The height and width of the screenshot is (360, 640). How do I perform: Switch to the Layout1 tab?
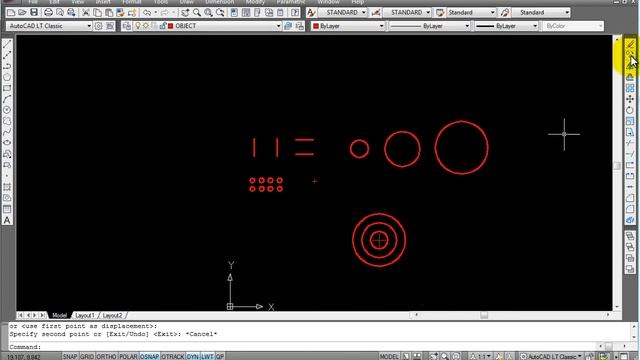85,316
